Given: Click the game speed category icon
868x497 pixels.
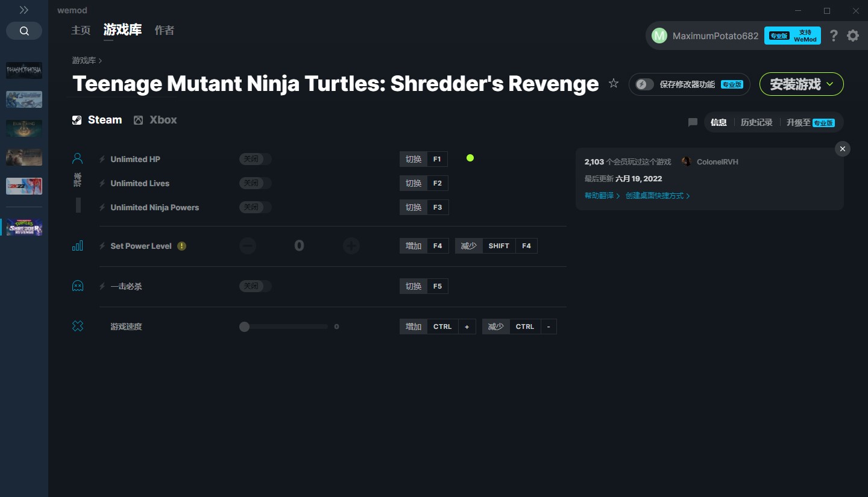Looking at the screenshot, I should (x=78, y=326).
